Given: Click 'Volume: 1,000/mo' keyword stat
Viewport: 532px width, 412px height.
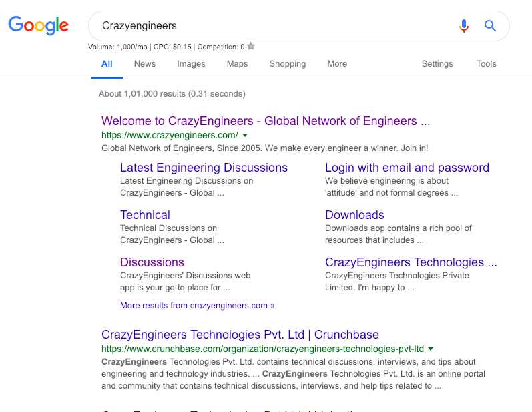Looking at the screenshot, I should coord(117,47).
